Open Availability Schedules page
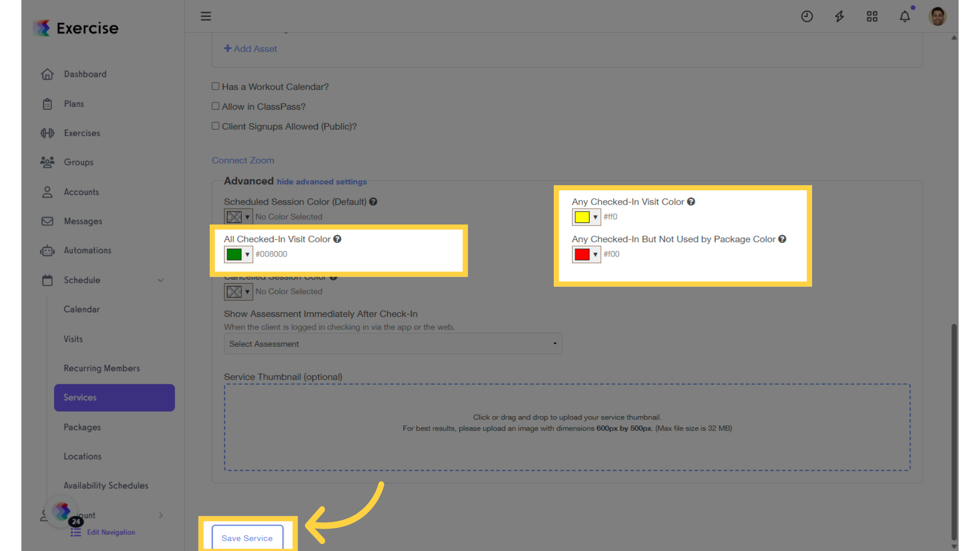980x551 pixels. pos(106,485)
